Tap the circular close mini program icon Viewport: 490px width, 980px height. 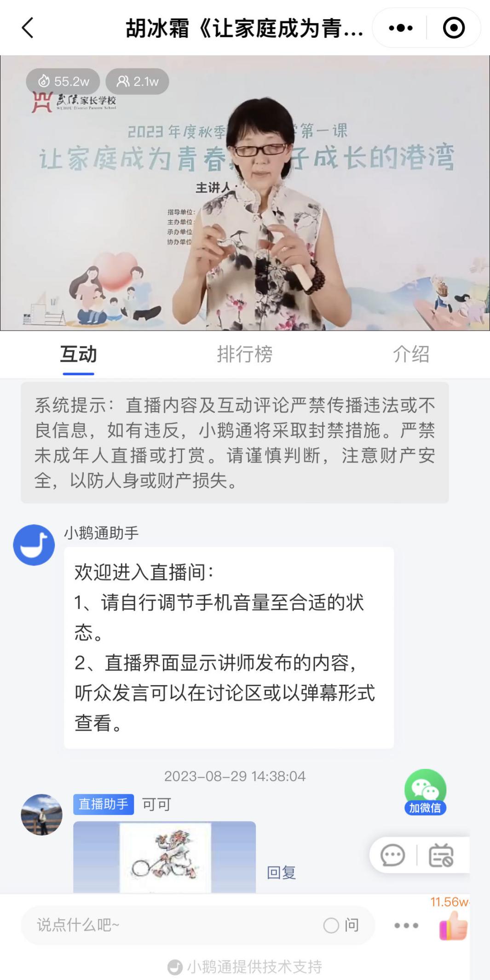click(454, 28)
